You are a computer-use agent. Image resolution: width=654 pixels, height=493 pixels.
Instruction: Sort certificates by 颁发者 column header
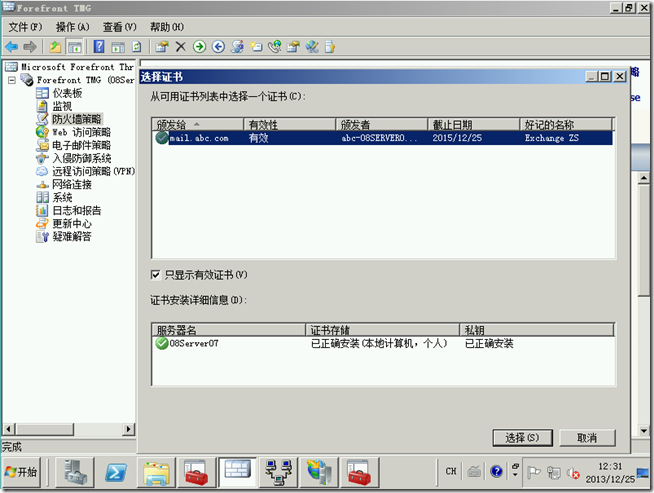382,124
